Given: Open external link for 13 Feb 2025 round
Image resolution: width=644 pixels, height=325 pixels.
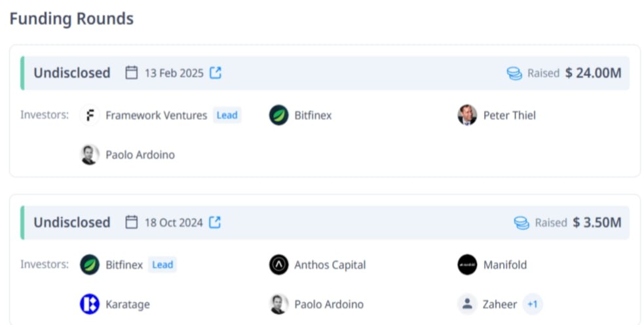Looking at the screenshot, I should [216, 73].
